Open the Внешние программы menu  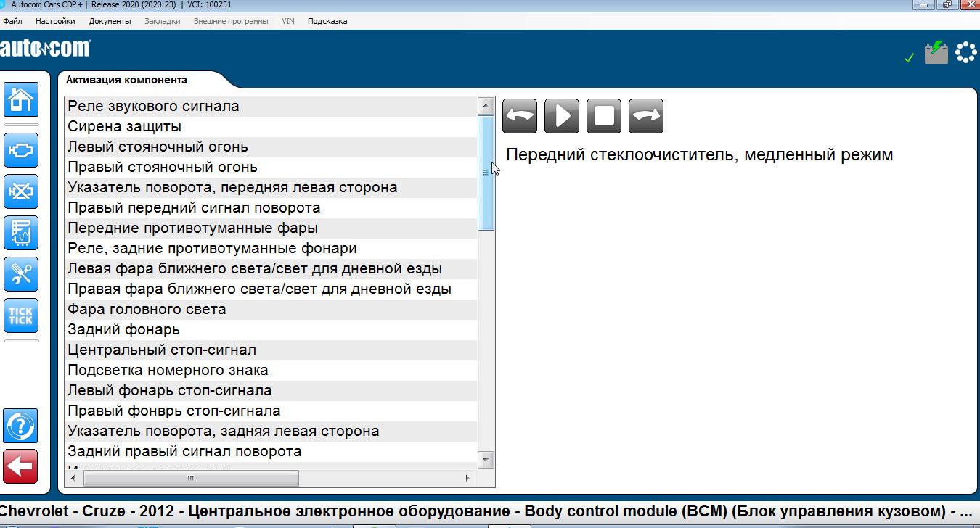tap(231, 21)
